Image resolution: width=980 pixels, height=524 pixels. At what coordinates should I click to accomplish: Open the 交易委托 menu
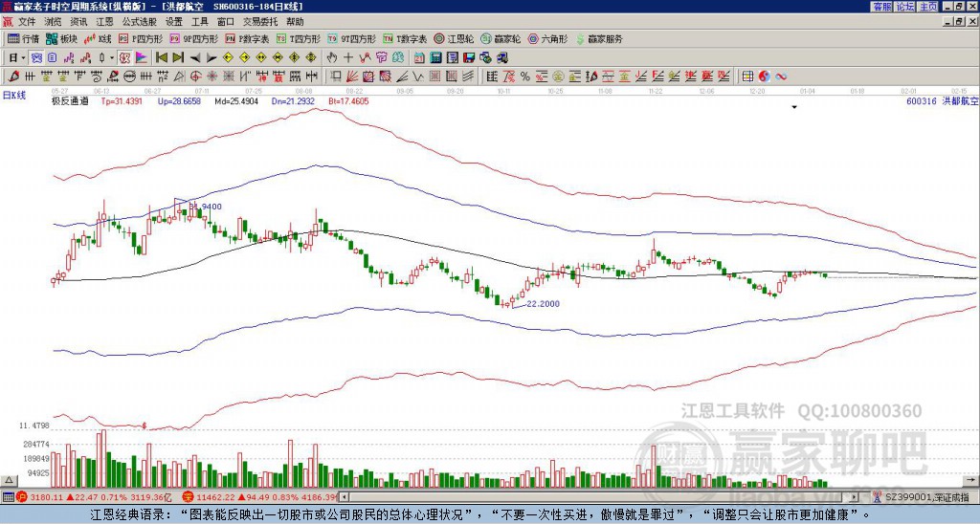coord(260,22)
